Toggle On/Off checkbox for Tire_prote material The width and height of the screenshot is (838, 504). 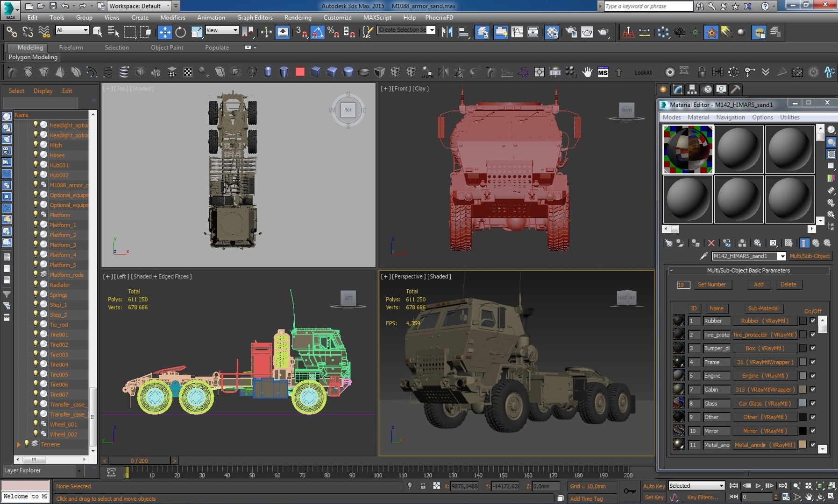[x=813, y=335]
